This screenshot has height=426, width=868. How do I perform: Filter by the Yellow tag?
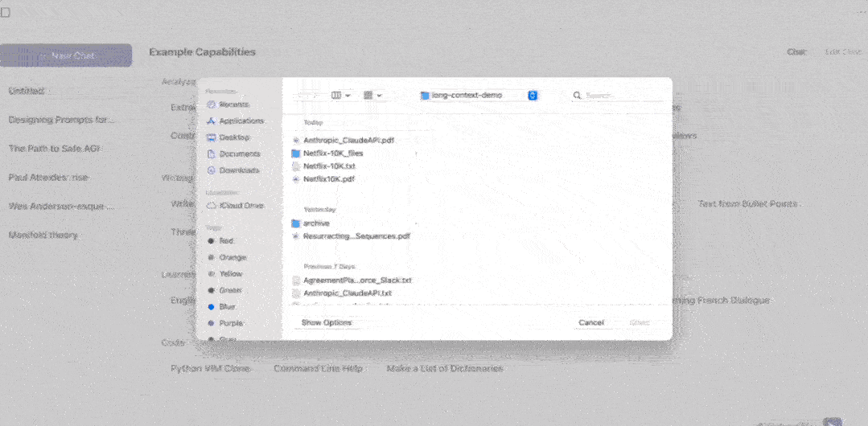point(224,274)
